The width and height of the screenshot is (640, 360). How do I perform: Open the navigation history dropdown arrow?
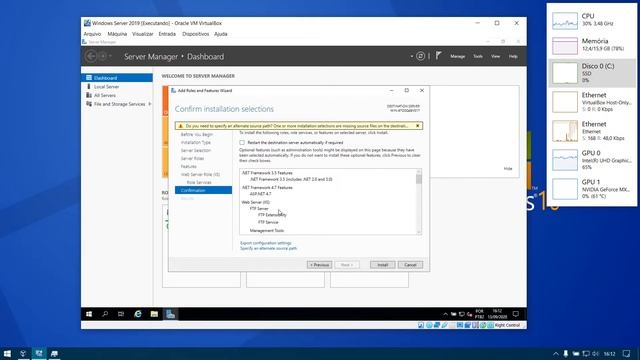pos(111,56)
